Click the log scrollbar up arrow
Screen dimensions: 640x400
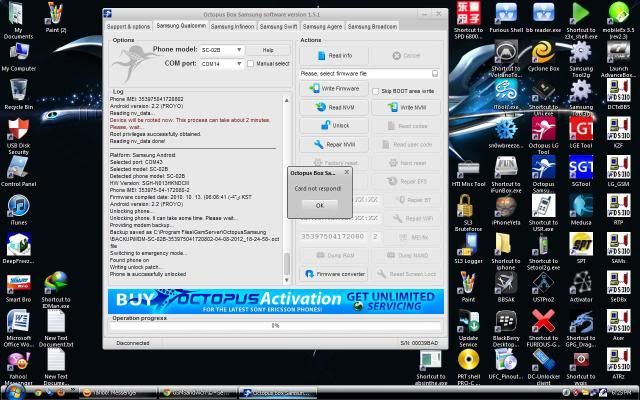pos(287,100)
